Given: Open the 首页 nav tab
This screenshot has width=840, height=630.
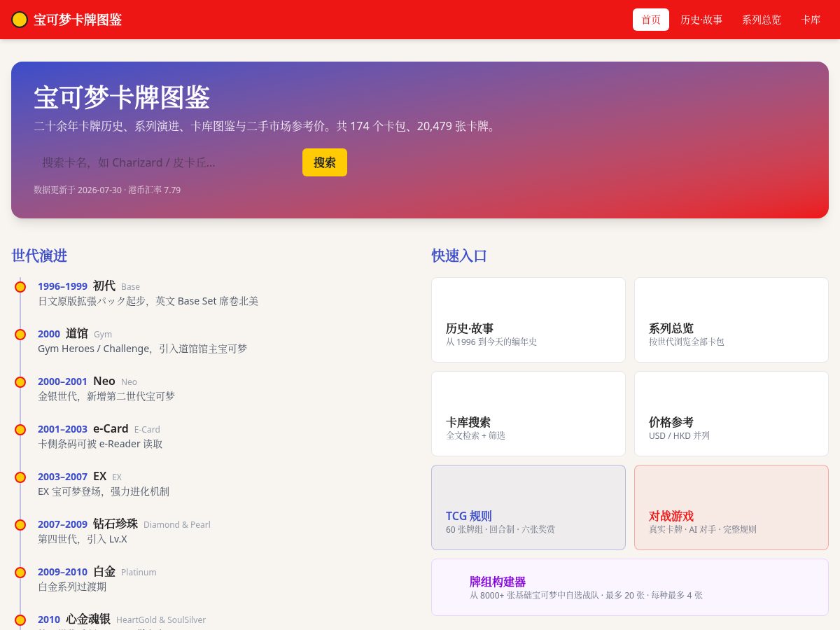Looking at the screenshot, I should (x=651, y=20).
